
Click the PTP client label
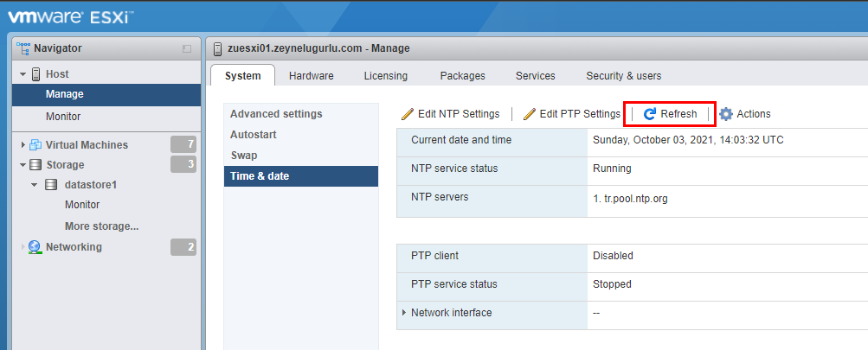(434, 256)
